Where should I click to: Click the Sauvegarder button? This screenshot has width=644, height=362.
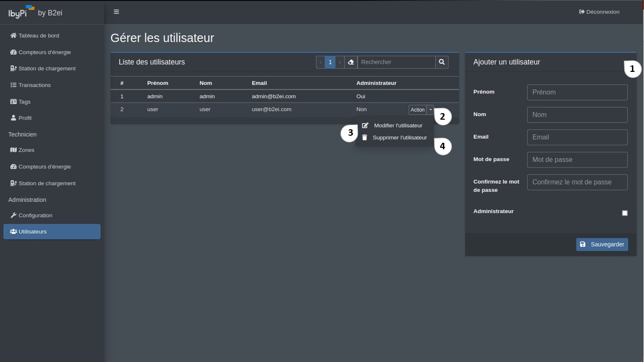pyautogui.click(x=602, y=244)
